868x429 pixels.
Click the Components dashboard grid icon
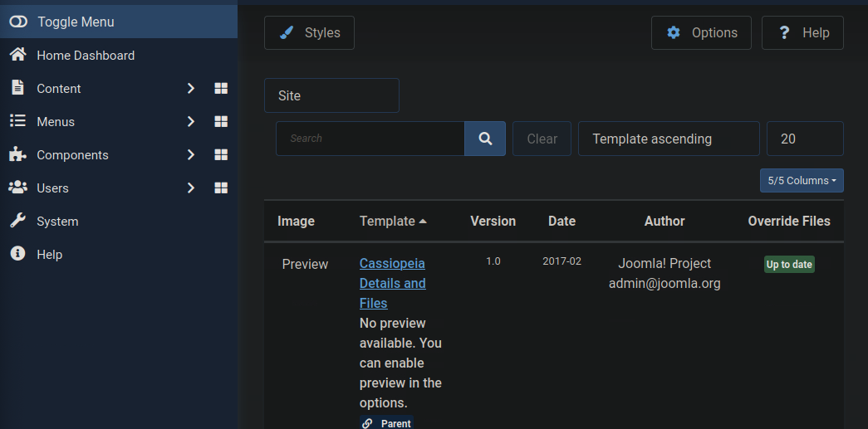click(x=221, y=155)
